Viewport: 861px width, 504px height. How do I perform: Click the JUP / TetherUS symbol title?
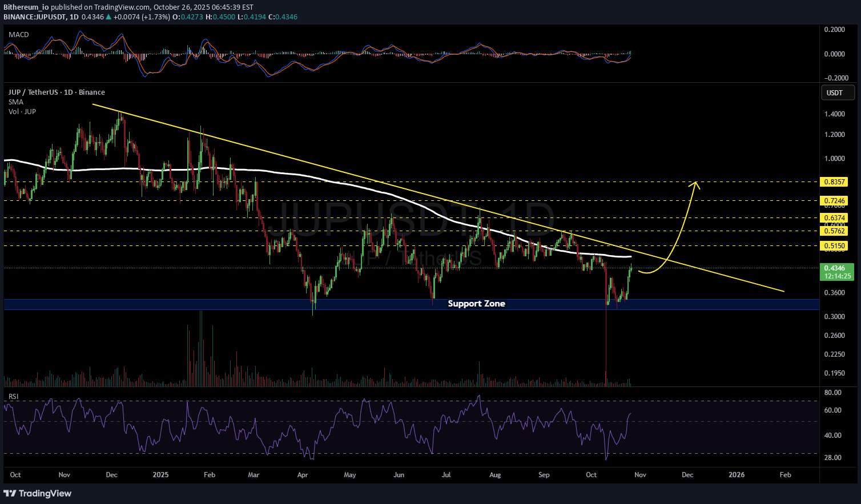[56, 92]
